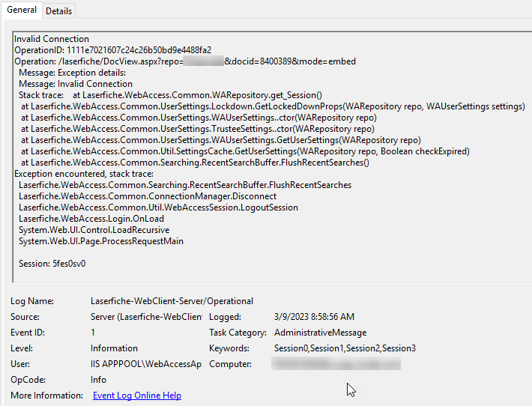Select the OperationID line in the event description
Viewport: 532px width, 406px height.
tap(112, 50)
